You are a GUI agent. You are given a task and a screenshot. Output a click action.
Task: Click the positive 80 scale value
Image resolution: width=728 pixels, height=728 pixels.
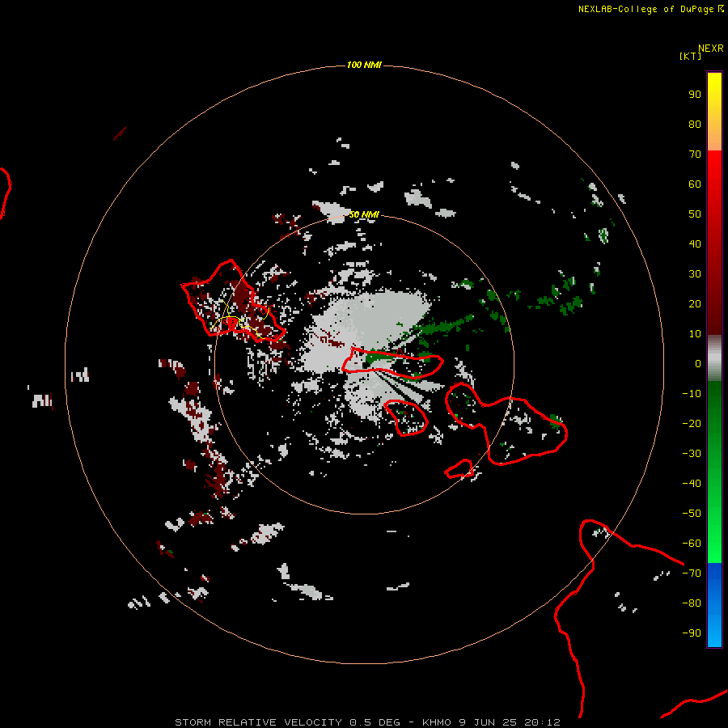(695, 124)
